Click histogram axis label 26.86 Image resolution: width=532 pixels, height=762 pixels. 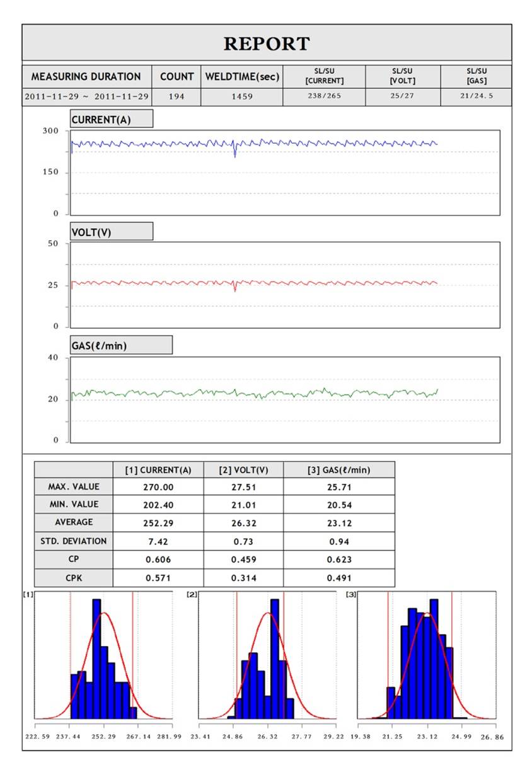coord(492,737)
